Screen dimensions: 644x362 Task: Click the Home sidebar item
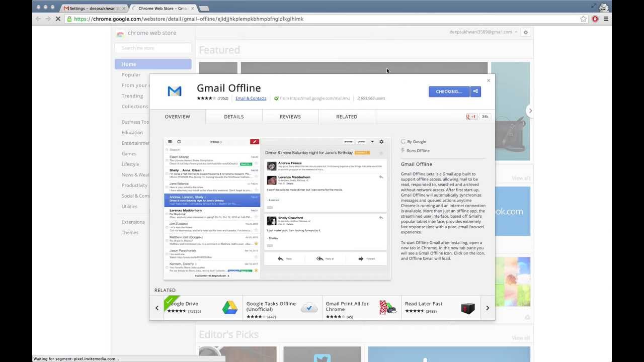click(x=153, y=64)
